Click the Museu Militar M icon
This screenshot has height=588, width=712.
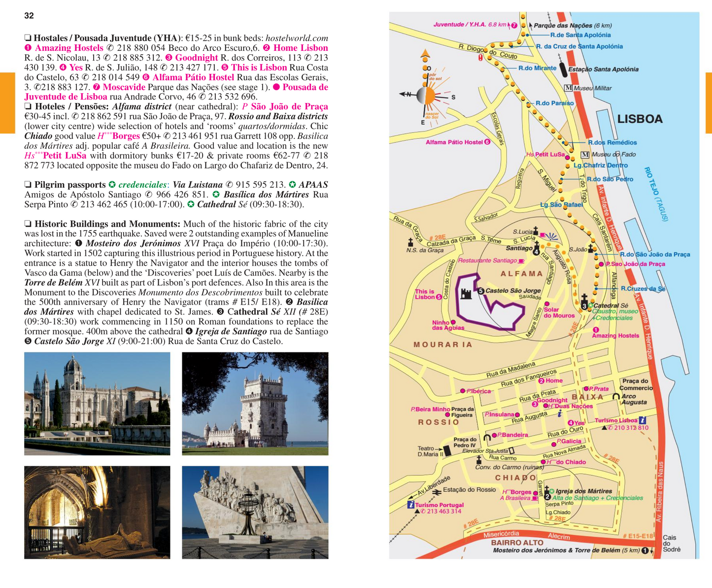point(568,88)
